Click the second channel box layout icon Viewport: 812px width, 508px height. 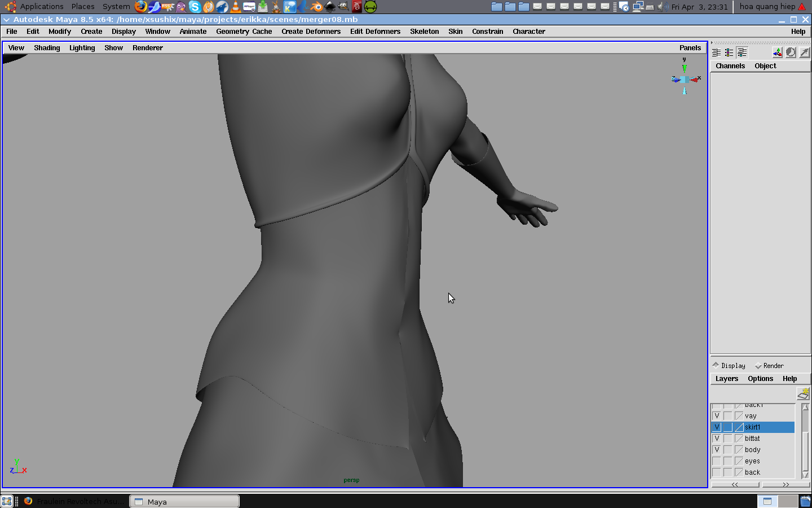pyautogui.click(x=729, y=52)
